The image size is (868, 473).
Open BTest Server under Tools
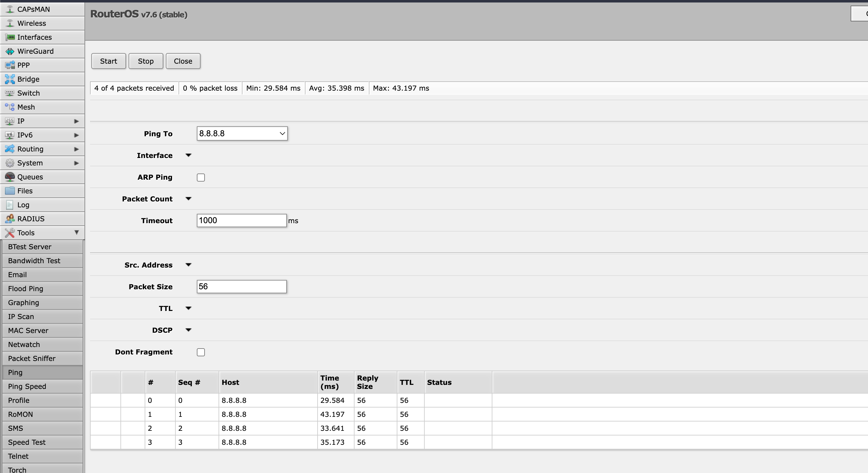(x=43, y=247)
